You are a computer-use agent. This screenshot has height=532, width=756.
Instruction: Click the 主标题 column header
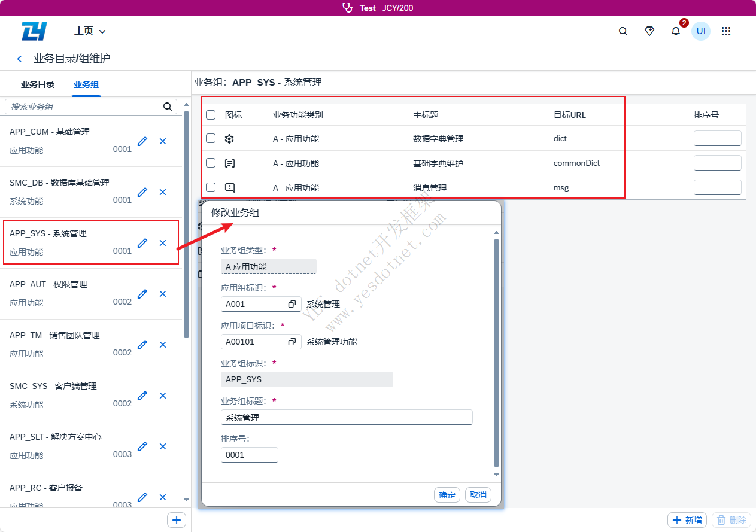point(426,115)
